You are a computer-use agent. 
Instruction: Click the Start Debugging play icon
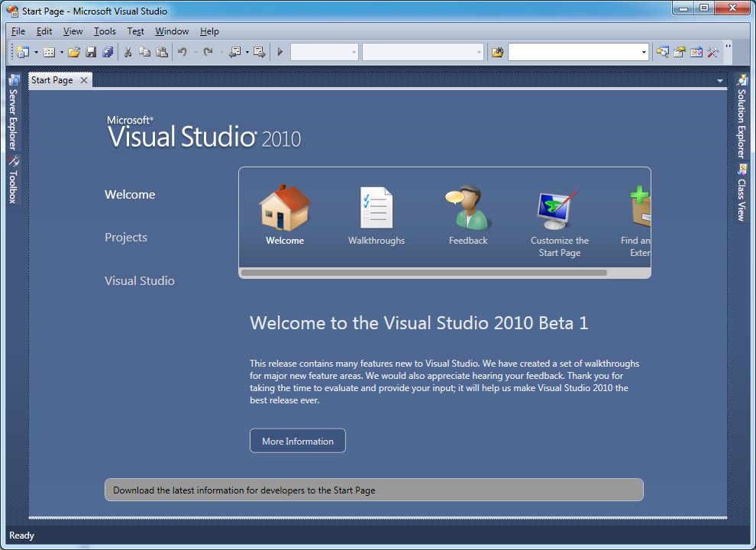280,52
